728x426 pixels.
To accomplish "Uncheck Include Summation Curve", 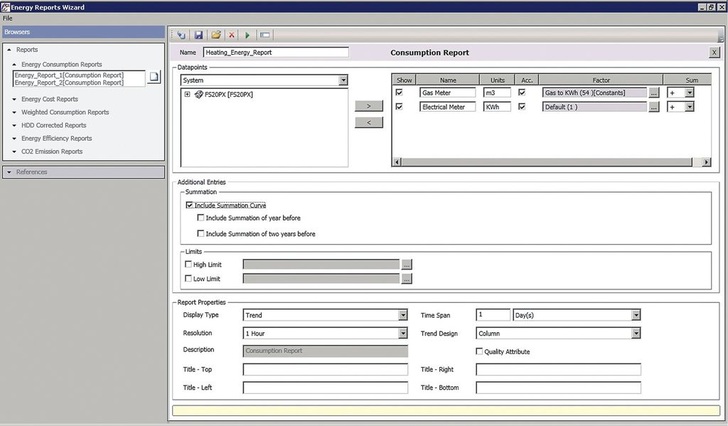I will coord(189,205).
